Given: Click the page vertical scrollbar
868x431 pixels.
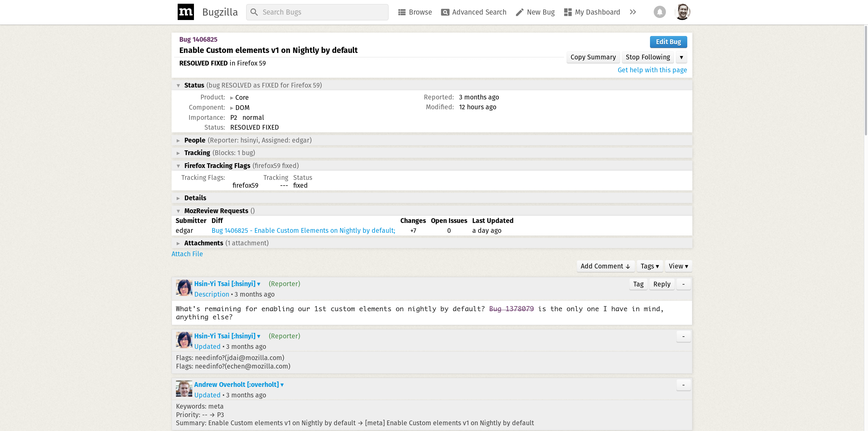Looking at the screenshot, I should tap(866, 81).
